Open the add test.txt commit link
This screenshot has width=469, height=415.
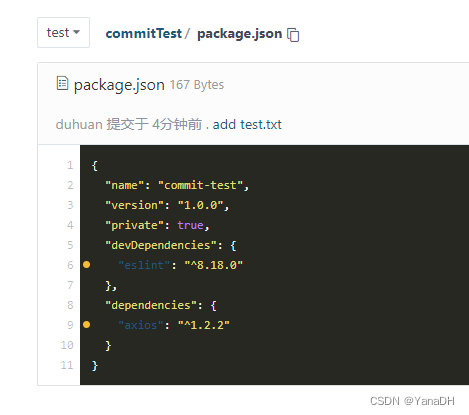pos(247,124)
